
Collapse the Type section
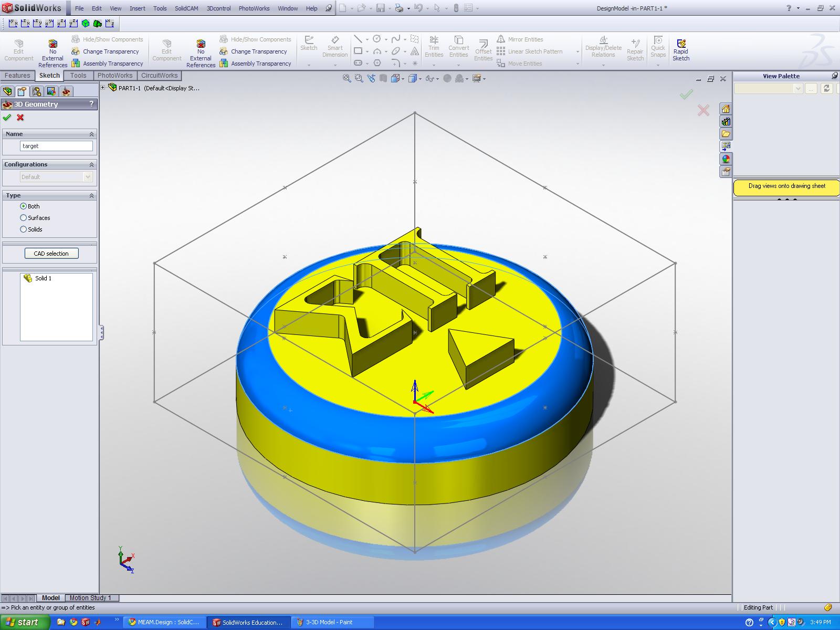(91, 196)
